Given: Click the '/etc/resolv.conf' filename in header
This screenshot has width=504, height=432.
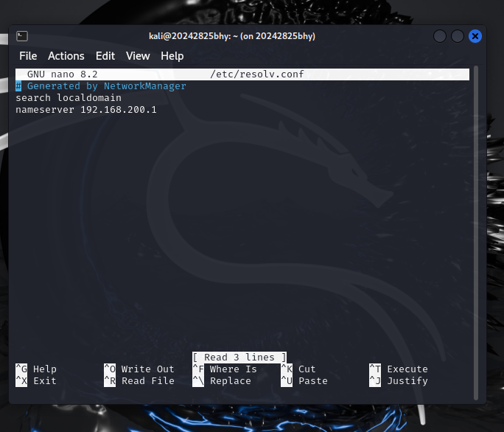Looking at the screenshot, I should pyautogui.click(x=257, y=74).
